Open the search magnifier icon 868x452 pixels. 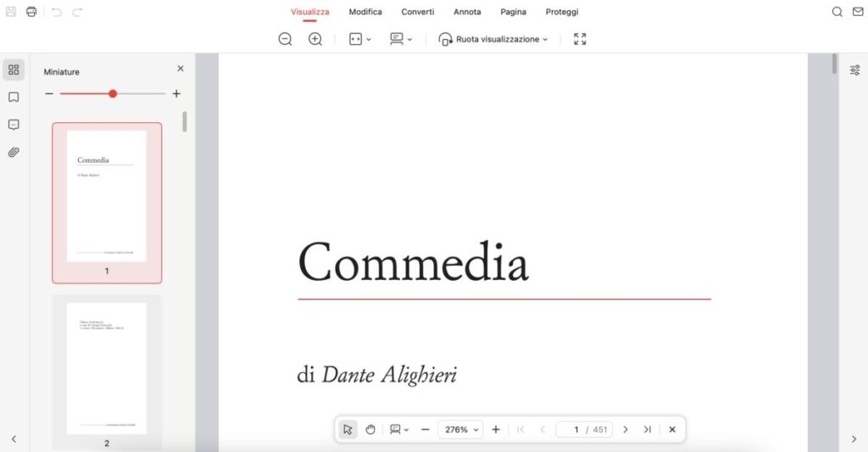point(837,12)
